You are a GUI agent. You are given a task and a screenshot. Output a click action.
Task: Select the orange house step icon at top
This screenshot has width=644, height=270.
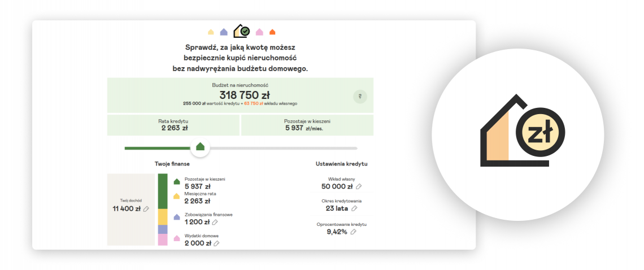(x=272, y=32)
